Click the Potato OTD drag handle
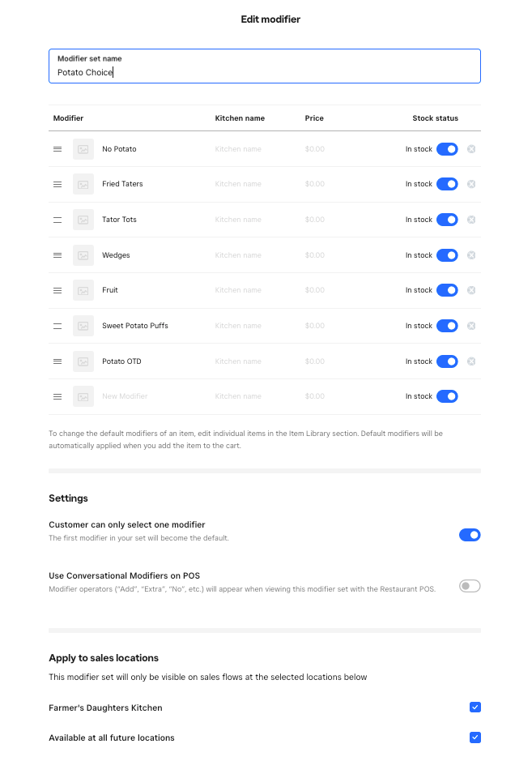This screenshot has width=532, height=761. (x=57, y=361)
